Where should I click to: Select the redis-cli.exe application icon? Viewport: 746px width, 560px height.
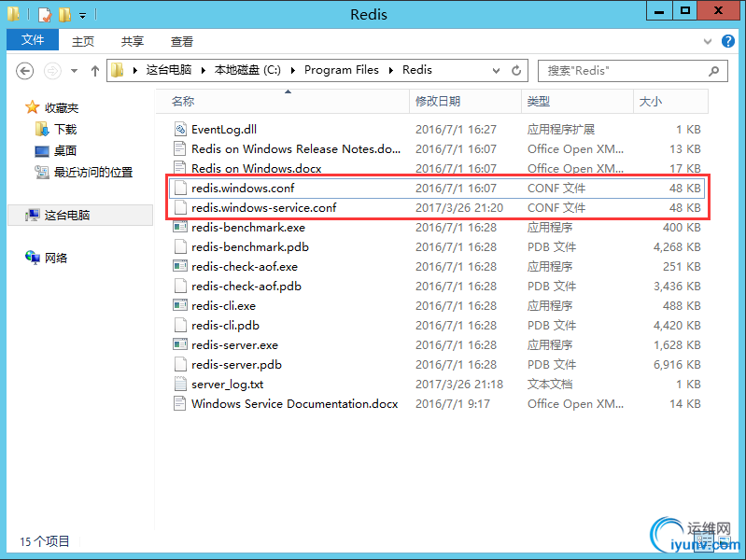pyautogui.click(x=180, y=305)
